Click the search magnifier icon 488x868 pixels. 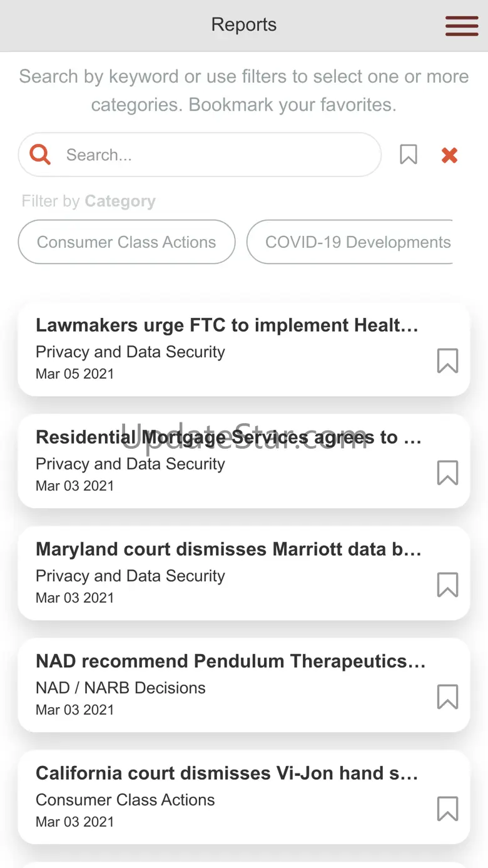pyautogui.click(x=40, y=154)
